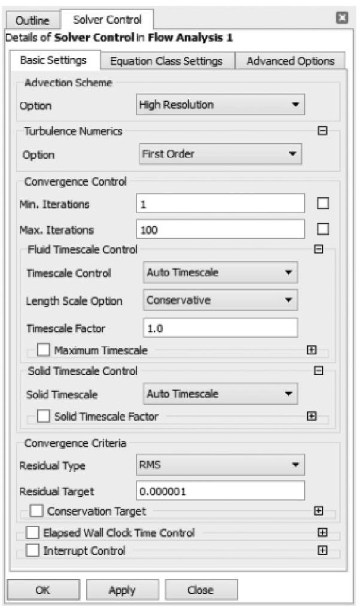The height and width of the screenshot is (606, 364).
Task: Check the box beside Min. Iterations
Action: coord(323,204)
